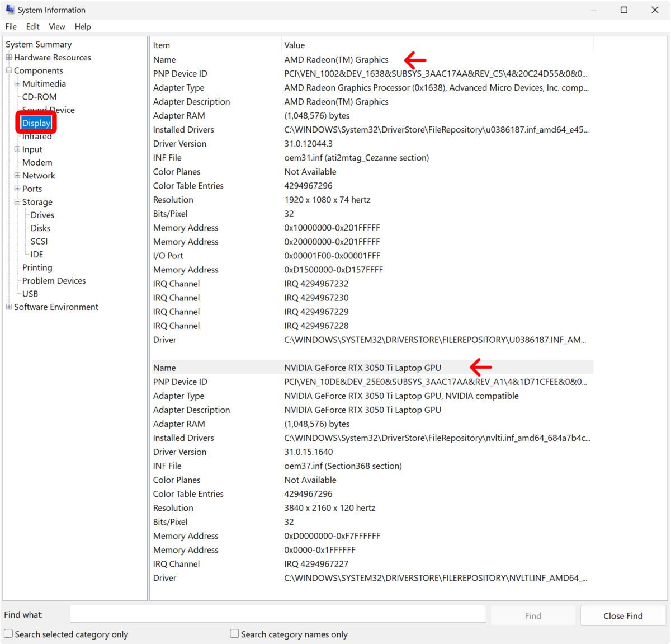Image resolution: width=671 pixels, height=644 pixels.
Task: Enable 'Search category names only'
Action: pyautogui.click(x=234, y=633)
